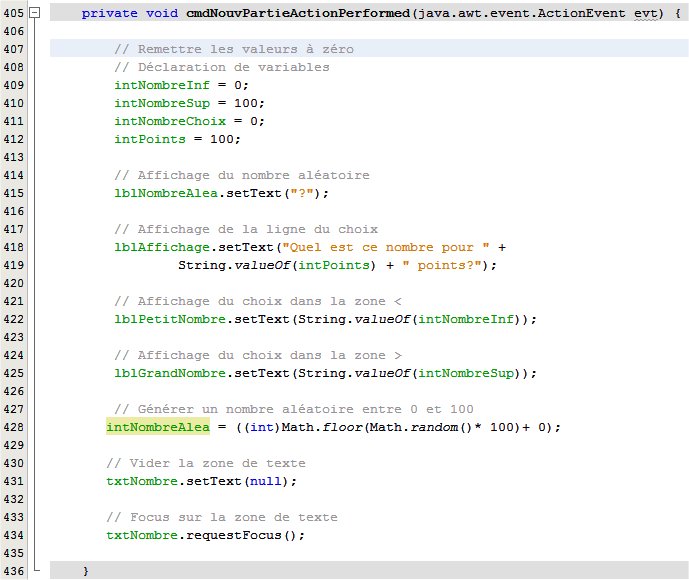Click Math.floor on line 428
The image size is (689, 580).
click(x=322, y=427)
